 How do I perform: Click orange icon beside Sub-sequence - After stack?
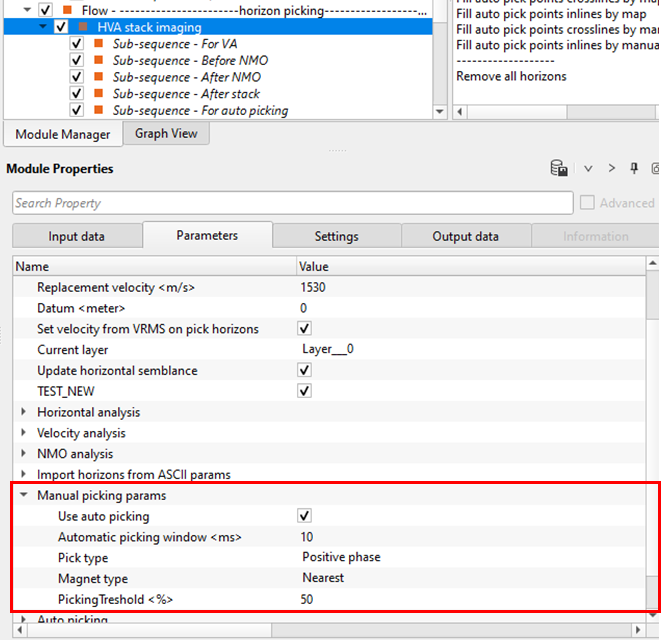(99, 94)
